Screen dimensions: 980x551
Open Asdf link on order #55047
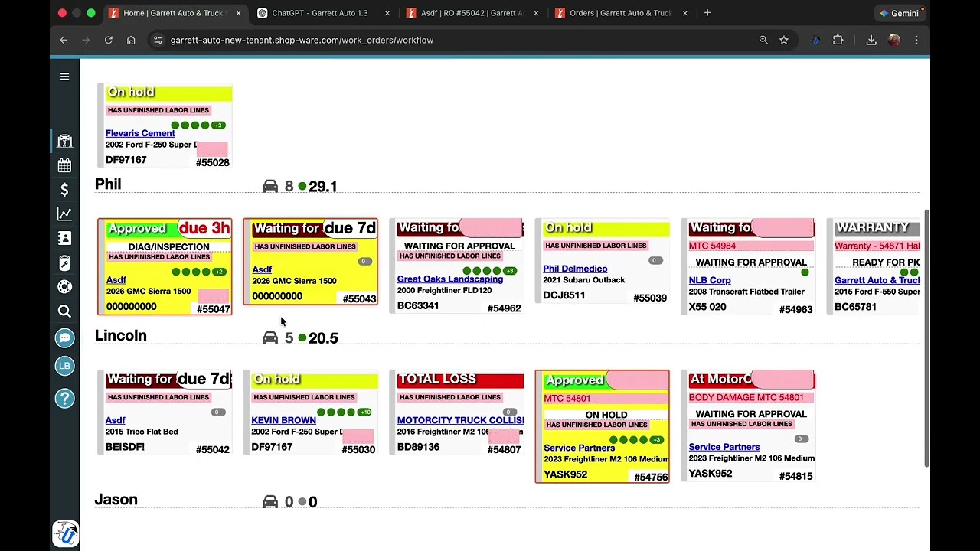pyautogui.click(x=116, y=280)
